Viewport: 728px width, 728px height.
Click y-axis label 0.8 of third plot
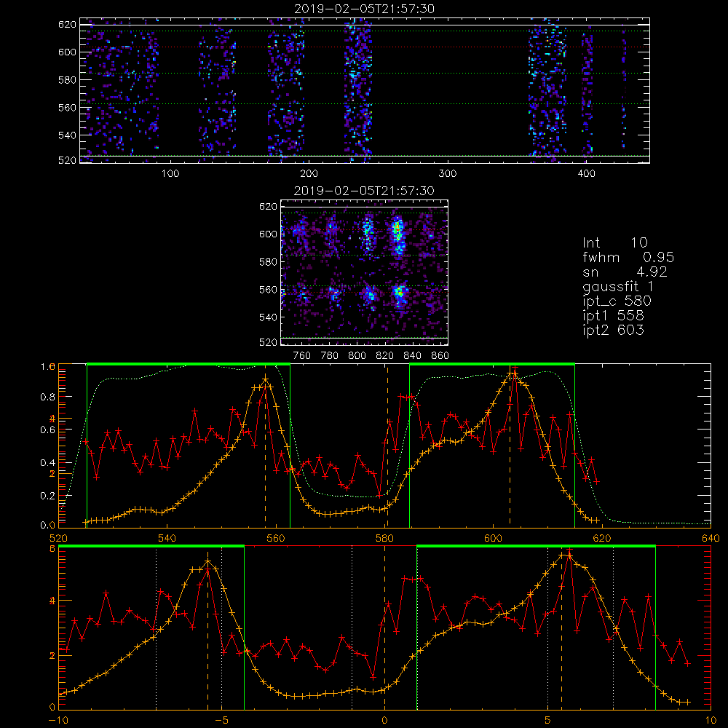(47, 397)
